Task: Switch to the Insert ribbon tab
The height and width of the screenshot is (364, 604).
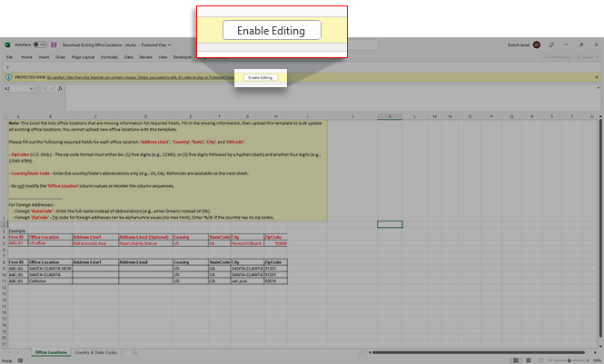Action: [x=44, y=57]
